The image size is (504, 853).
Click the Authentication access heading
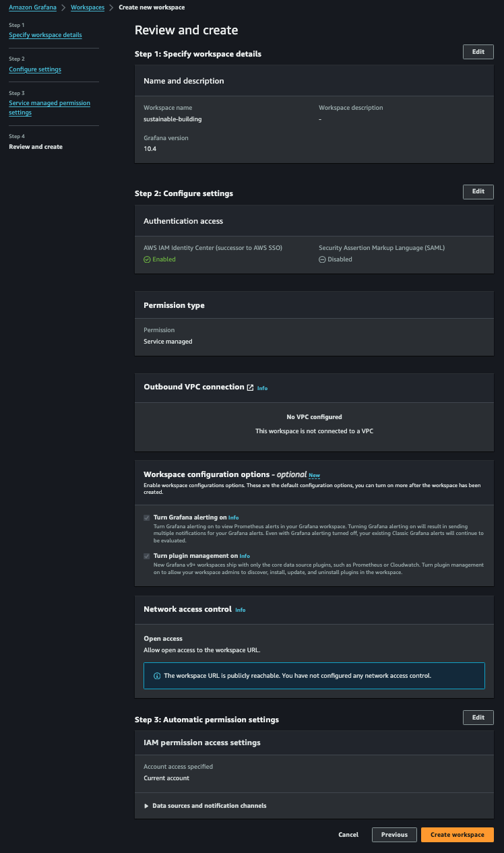[x=183, y=221]
